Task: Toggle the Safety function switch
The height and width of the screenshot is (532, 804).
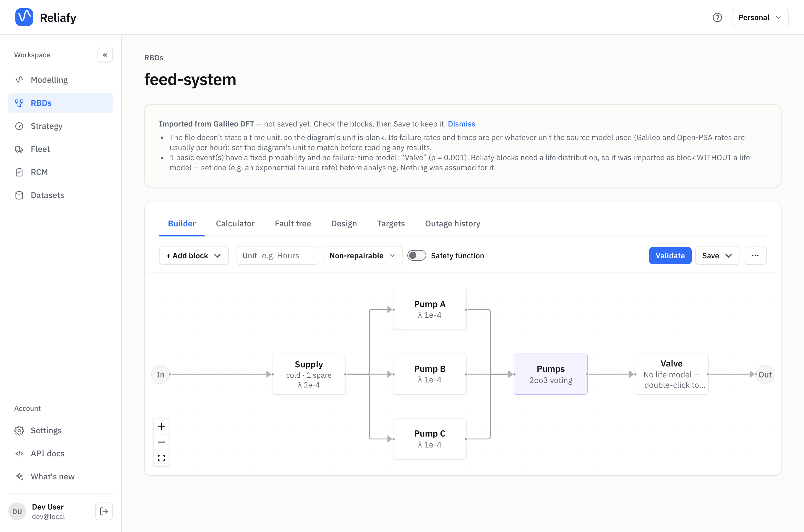Action: point(416,255)
